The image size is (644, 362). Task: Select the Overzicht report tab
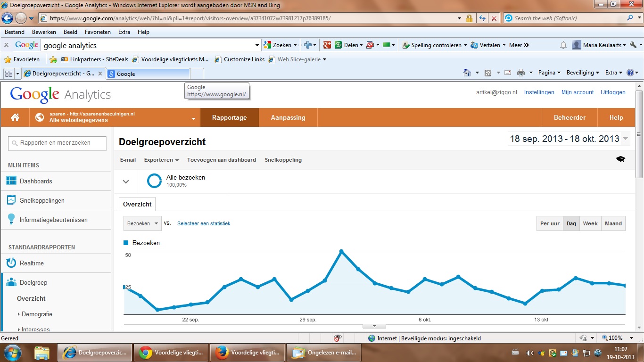(x=137, y=204)
